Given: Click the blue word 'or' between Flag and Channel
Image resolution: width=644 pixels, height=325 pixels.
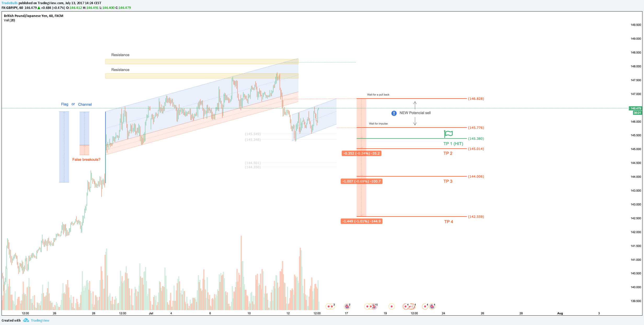Looking at the screenshot, I should tap(73, 104).
